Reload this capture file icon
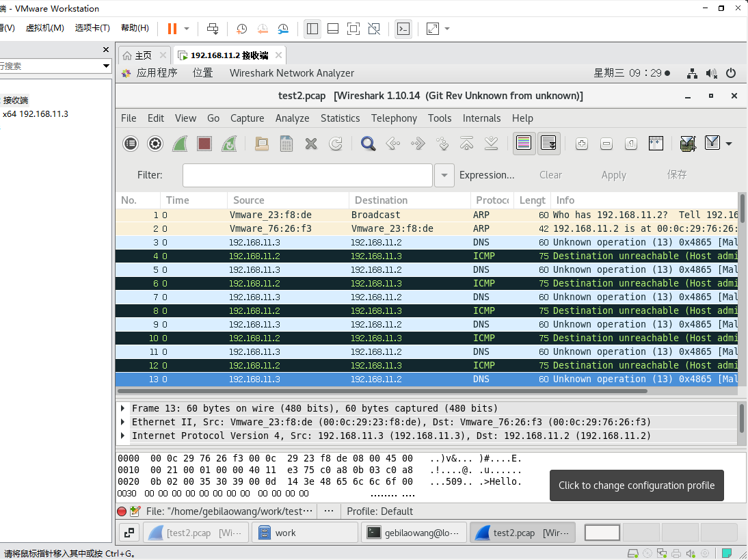Screen dimensions: 748x560 (x=336, y=144)
